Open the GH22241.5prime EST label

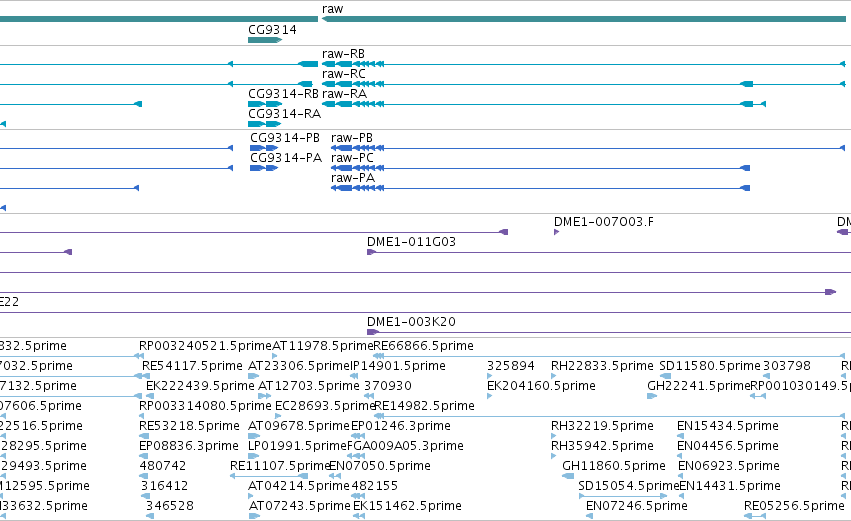pyautogui.click(x=698, y=386)
